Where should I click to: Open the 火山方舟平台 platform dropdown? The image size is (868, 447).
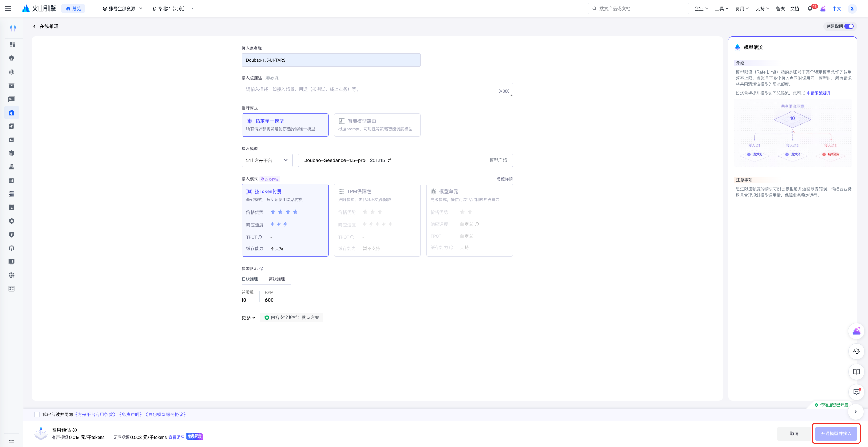pyautogui.click(x=267, y=160)
